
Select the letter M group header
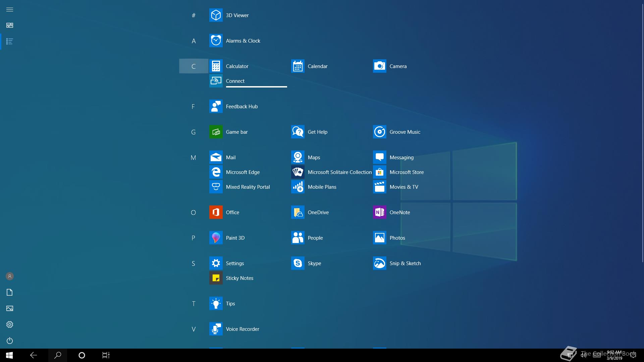(194, 157)
